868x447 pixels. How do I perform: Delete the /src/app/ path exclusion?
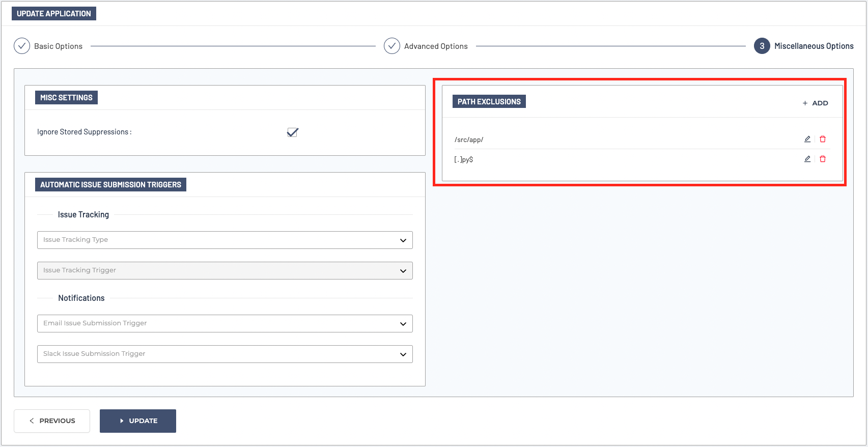tap(823, 139)
